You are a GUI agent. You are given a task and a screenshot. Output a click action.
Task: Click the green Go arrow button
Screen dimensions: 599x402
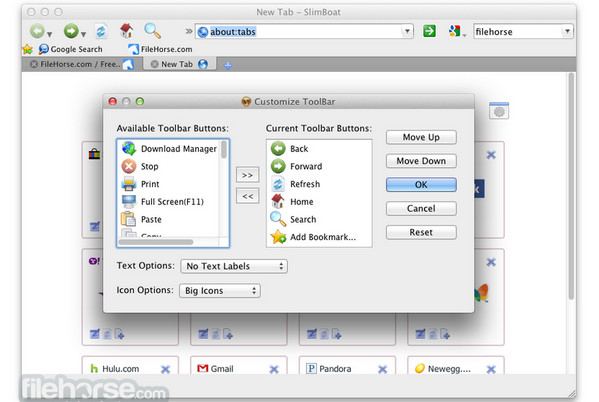pos(429,31)
